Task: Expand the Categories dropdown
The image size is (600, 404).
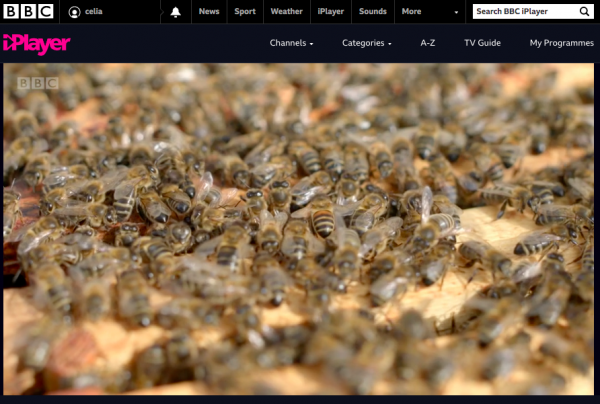Action: pyautogui.click(x=367, y=43)
